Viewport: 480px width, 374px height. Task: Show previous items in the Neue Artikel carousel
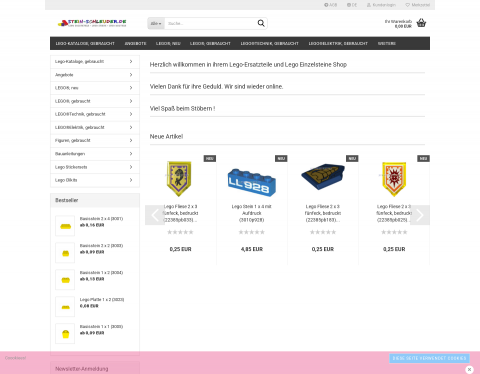tap(155, 215)
